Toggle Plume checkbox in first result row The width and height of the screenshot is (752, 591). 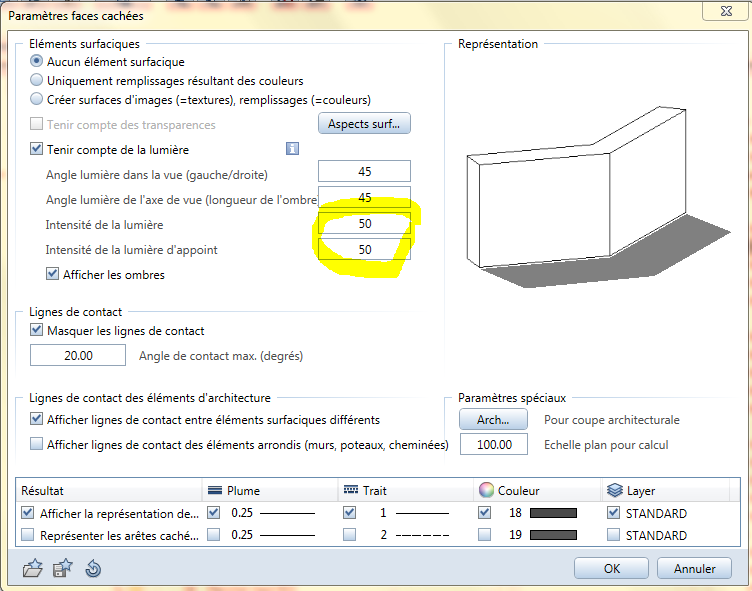(x=213, y=513)
